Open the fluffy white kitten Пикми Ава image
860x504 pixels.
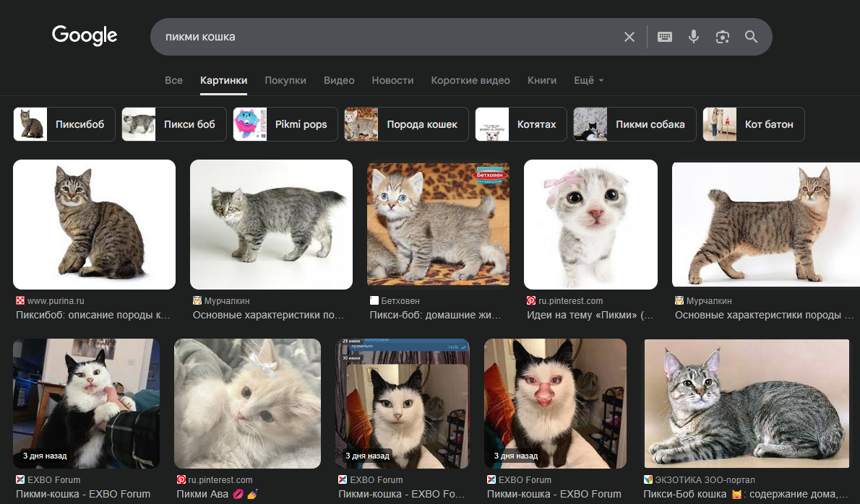pyautogui.click(x=247, y=404)
